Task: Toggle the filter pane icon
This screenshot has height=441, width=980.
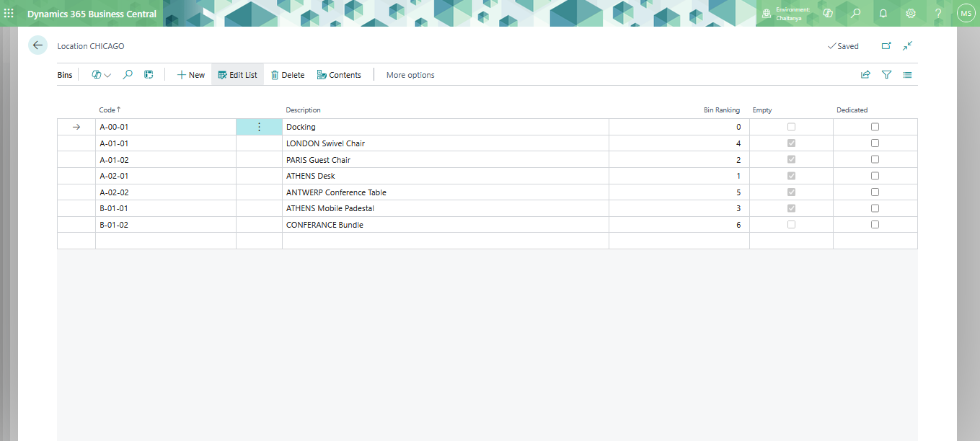Action: 887,74
